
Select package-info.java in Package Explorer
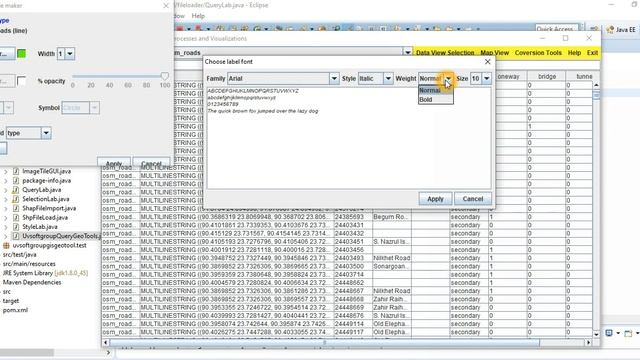(x=47, y=180)
